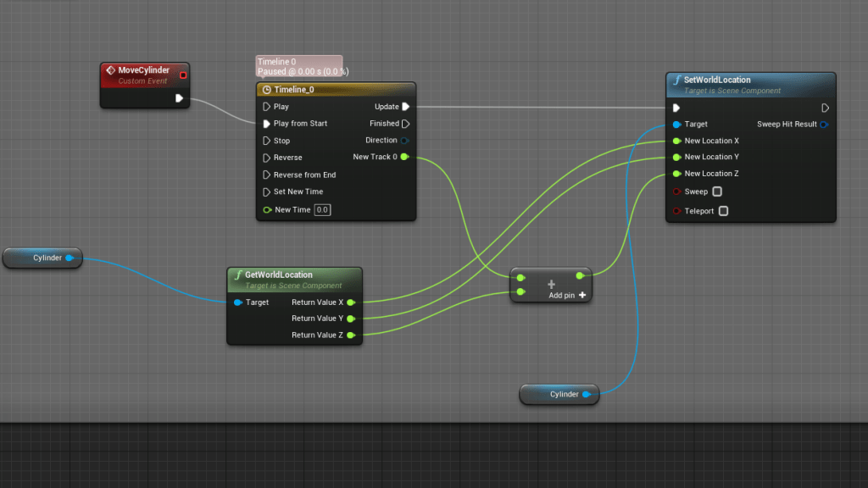Click the Sweep Hit Result output pin
The image size is (868, 488).
click(x=824, y=125)
